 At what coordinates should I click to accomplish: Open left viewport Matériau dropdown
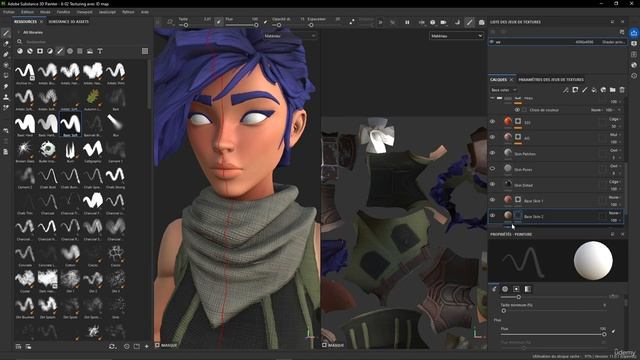click(x=290, y=36)
